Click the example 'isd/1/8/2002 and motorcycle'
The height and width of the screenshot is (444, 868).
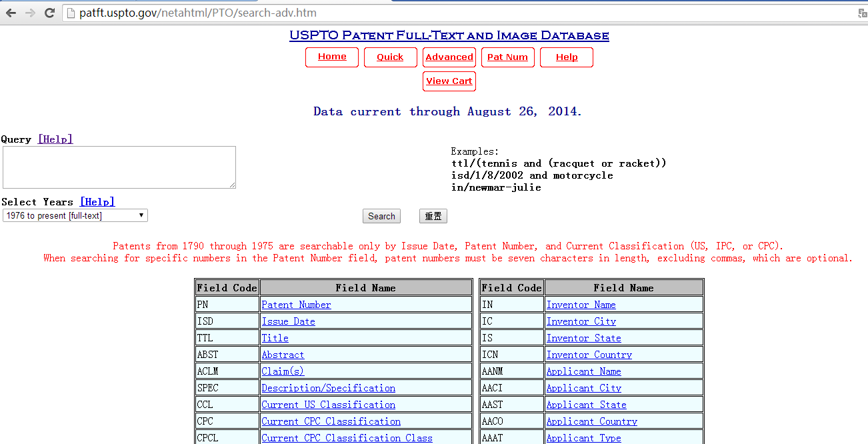coord(532,175)
